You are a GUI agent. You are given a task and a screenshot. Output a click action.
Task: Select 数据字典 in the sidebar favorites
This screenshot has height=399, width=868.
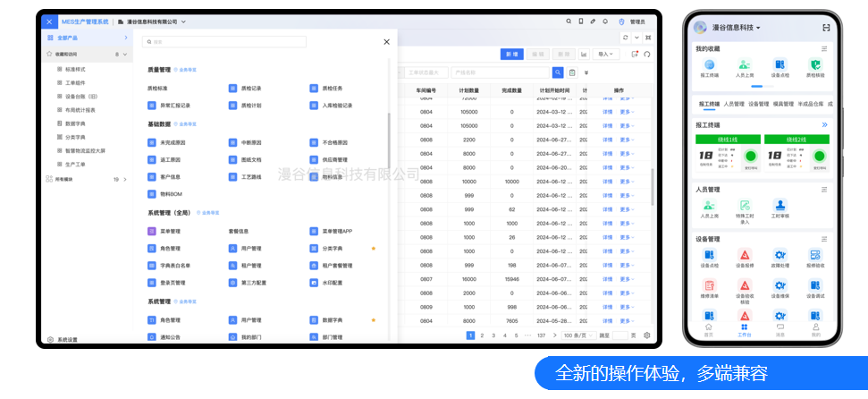coord(76,123)
